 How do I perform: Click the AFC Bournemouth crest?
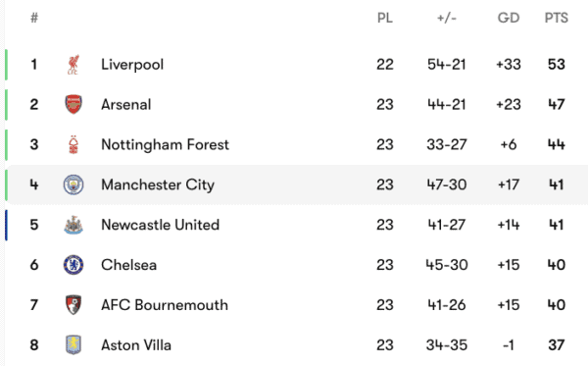(73, 305)
